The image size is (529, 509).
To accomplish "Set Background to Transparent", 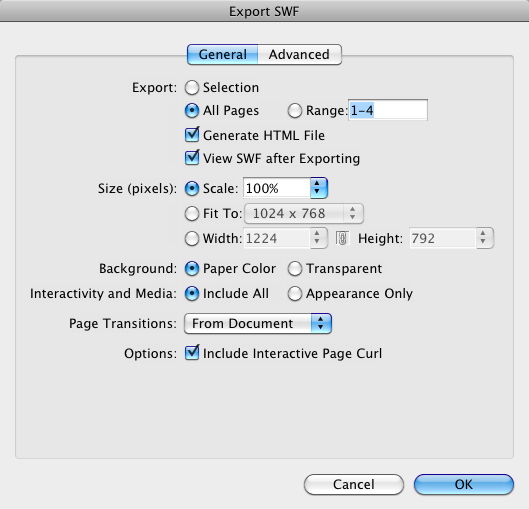I will pos(295,269).
